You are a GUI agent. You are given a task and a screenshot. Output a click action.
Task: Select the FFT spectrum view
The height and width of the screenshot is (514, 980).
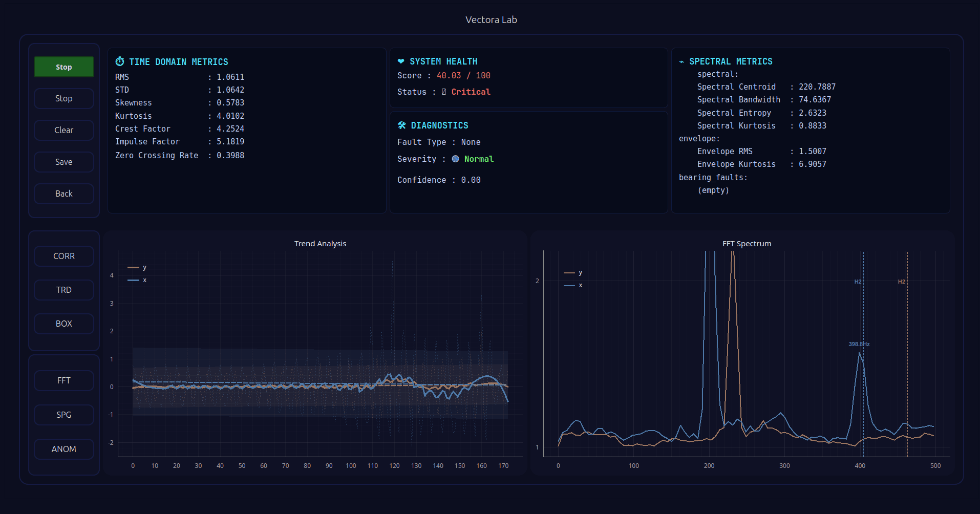point(64,380)
